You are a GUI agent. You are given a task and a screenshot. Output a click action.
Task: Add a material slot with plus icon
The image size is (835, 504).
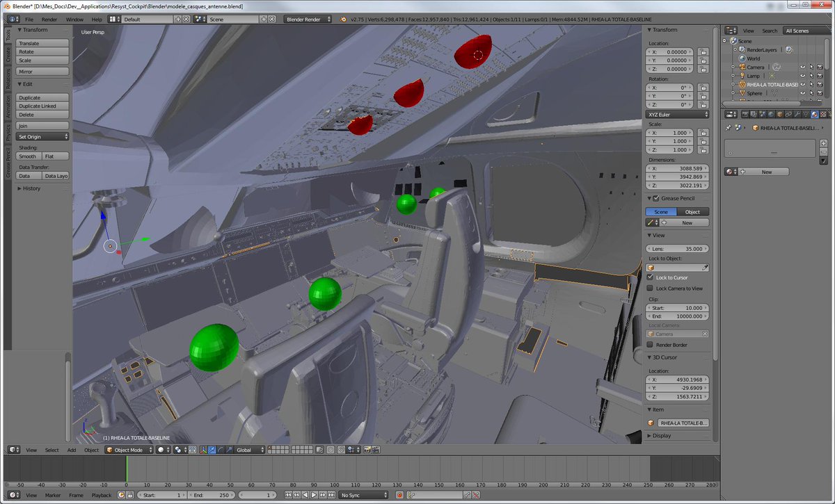[823, 143]
